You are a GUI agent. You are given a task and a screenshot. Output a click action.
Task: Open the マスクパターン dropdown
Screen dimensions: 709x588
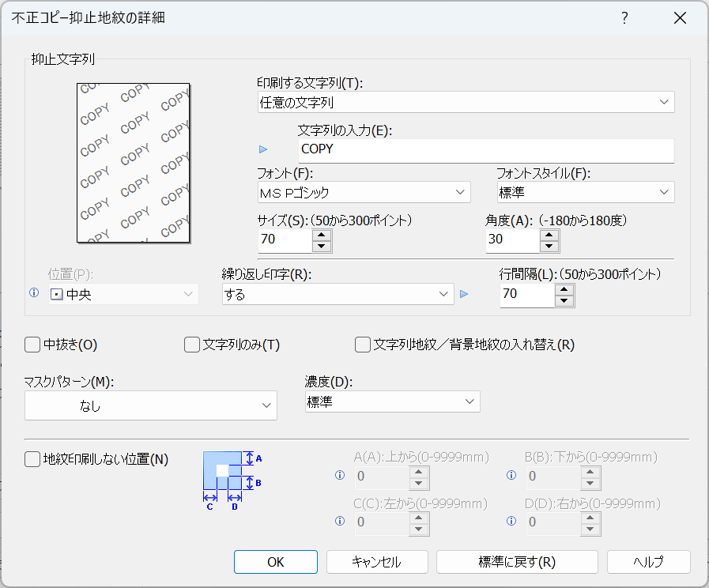click(151, 405)
